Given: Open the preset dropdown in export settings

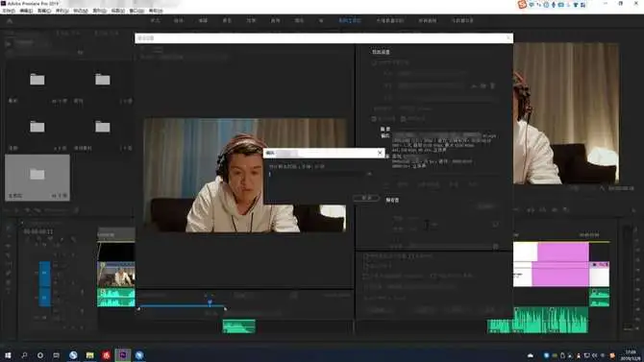Looking at the screenshot, I should coord(431,85).
